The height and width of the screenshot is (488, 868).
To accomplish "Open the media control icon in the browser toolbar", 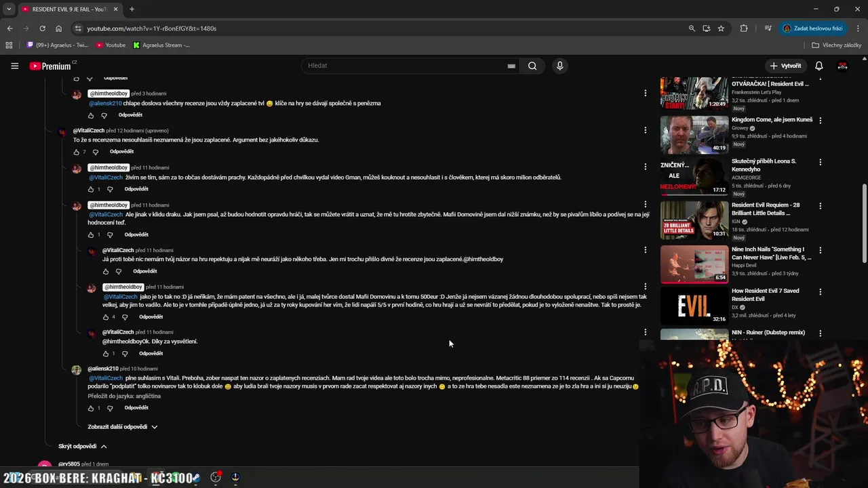I will coord(768,28).
